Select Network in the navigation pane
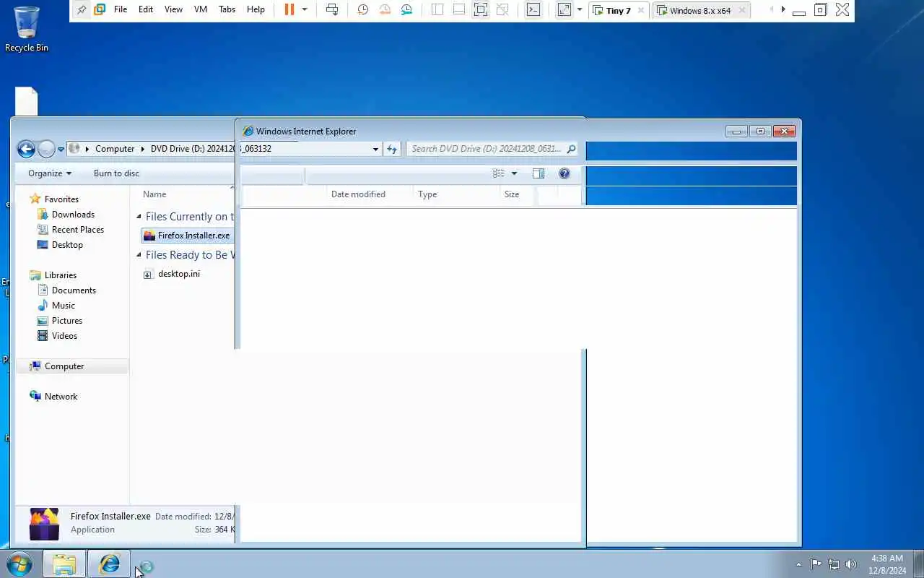 coord(61,397)
